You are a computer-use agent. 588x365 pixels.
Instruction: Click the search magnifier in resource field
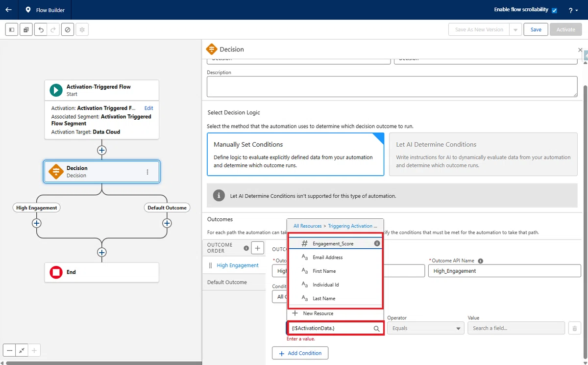click(x=376, y=328)
